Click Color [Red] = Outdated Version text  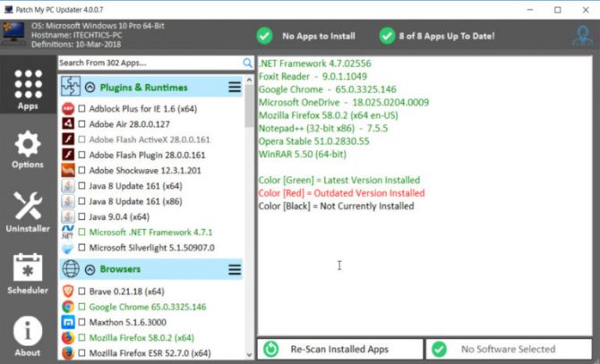(341, 193)
